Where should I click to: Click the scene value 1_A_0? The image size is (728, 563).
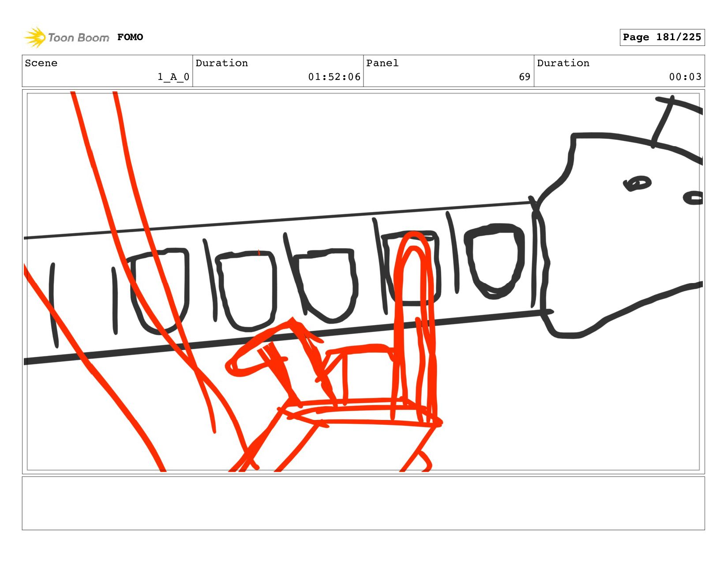[173, 77]
